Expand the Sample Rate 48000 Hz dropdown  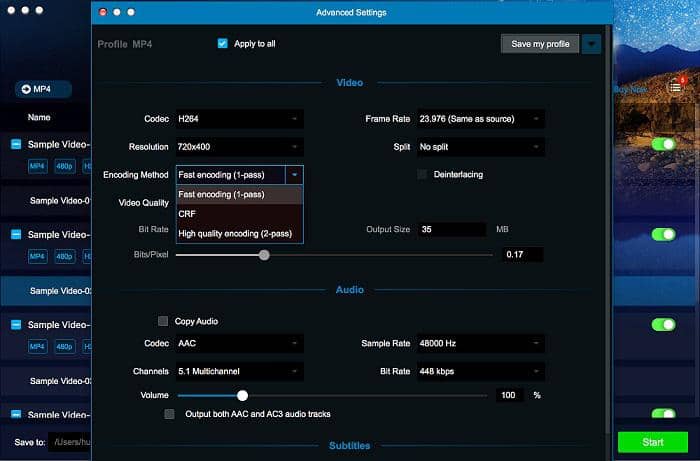[481, 343]
